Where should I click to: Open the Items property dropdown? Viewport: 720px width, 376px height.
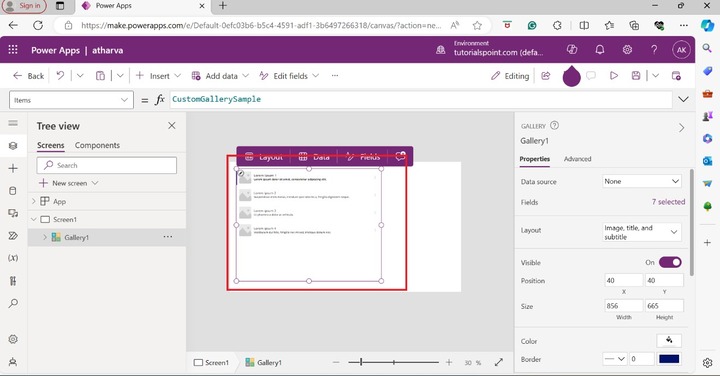tap(71, 100)
